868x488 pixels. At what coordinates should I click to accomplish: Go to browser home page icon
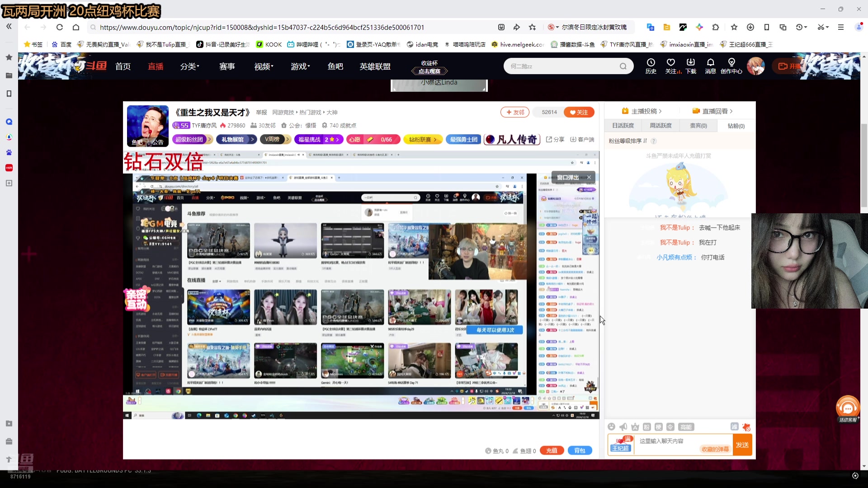pyautogui.click(x=76, y=27)
